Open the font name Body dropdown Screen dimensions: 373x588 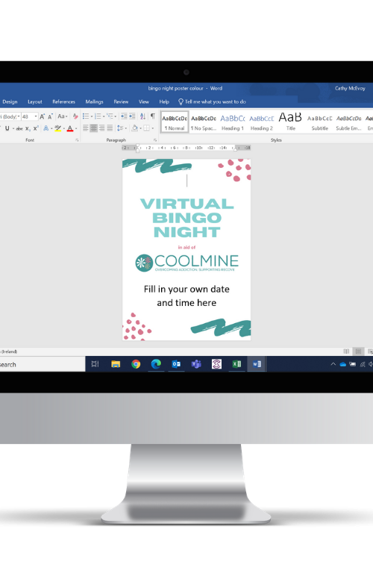point(19,116)
